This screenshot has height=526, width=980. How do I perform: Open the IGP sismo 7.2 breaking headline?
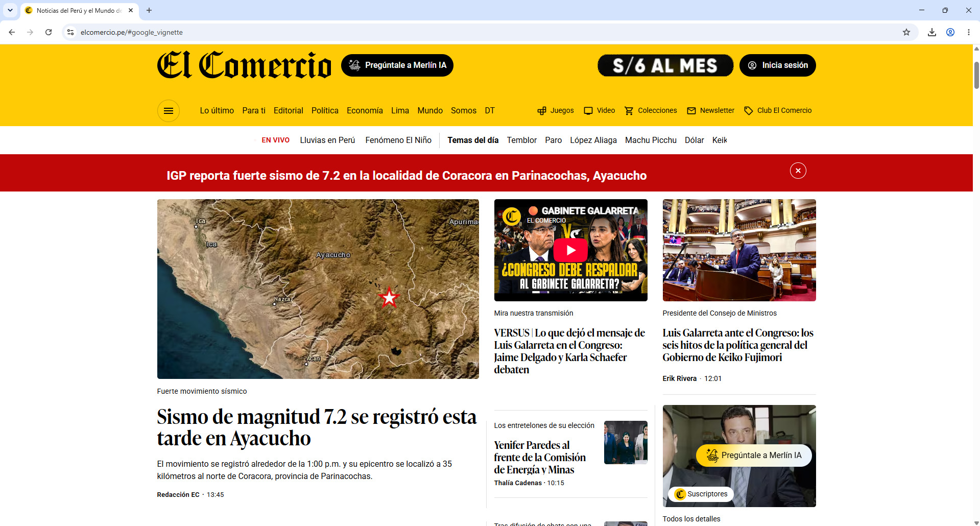click(x=407, y=176)
